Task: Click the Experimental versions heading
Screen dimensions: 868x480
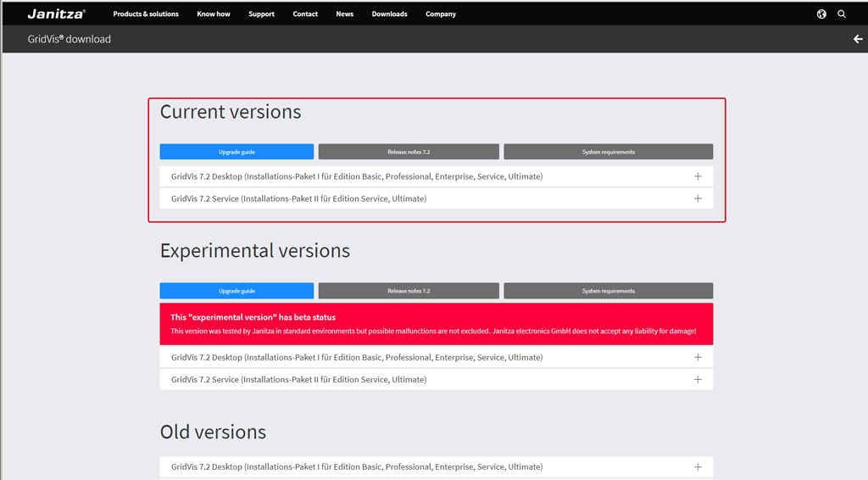Action: pyautogui.click(x=254, y=251)
